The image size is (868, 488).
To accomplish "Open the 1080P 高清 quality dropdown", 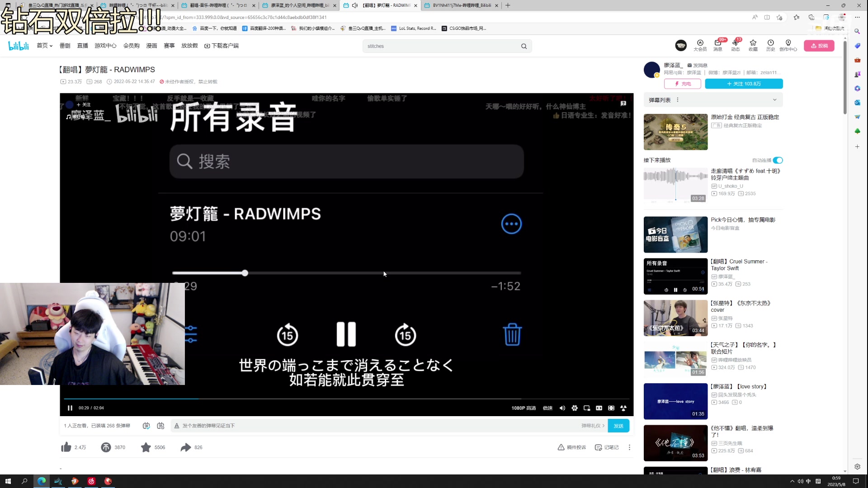I will click(524, 408).
